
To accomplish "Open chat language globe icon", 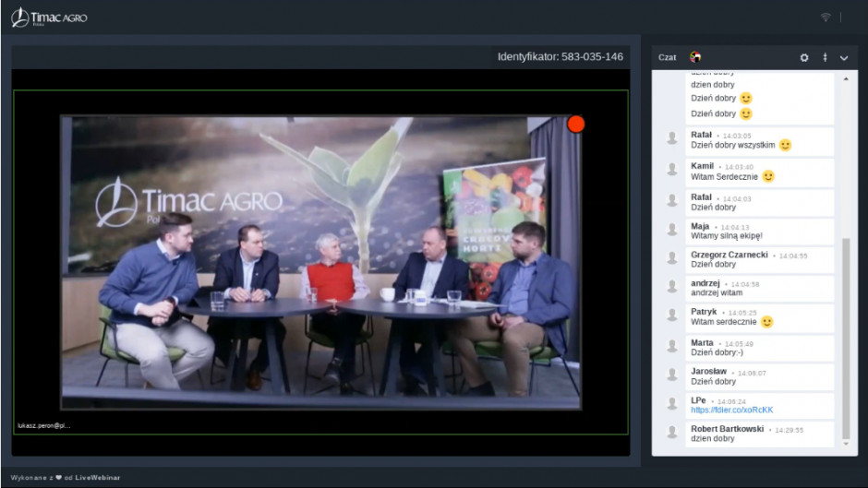I will (695, 57).
